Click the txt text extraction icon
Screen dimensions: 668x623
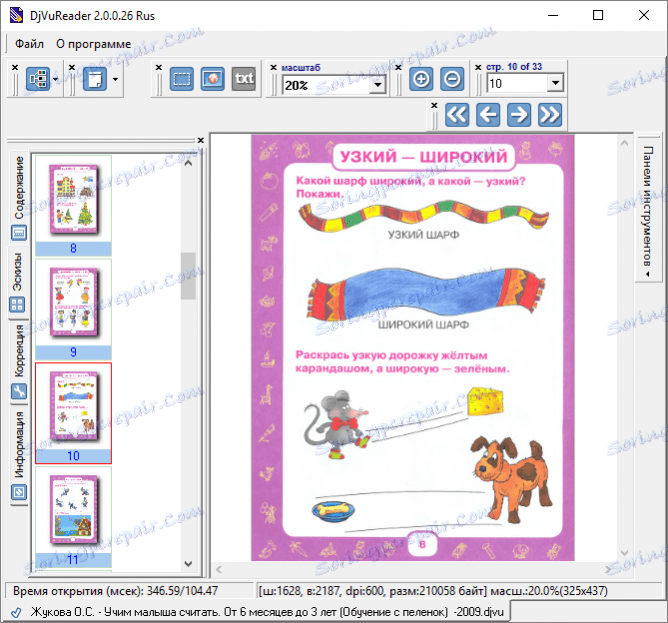pyautogui.click(x=244, y=79)
